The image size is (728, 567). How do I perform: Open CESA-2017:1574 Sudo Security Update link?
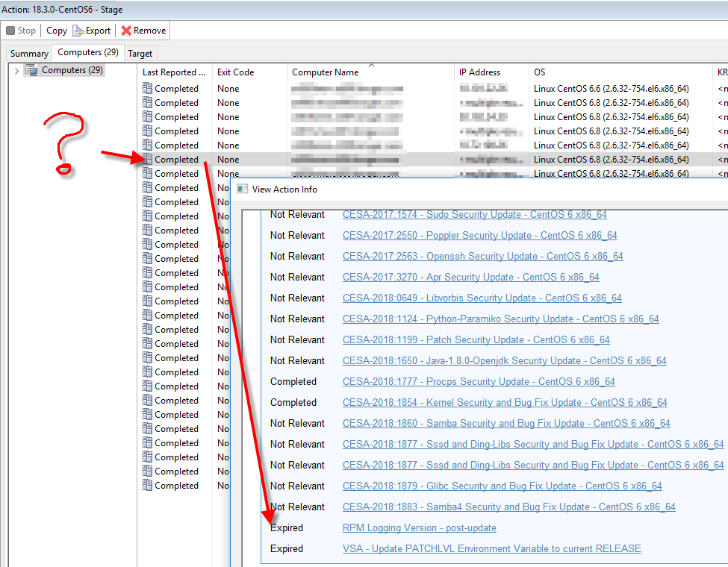click(x=474, y=214)
